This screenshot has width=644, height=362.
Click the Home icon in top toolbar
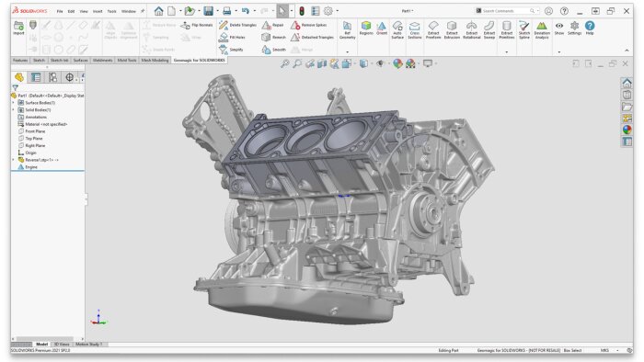[x=158, y=11]
